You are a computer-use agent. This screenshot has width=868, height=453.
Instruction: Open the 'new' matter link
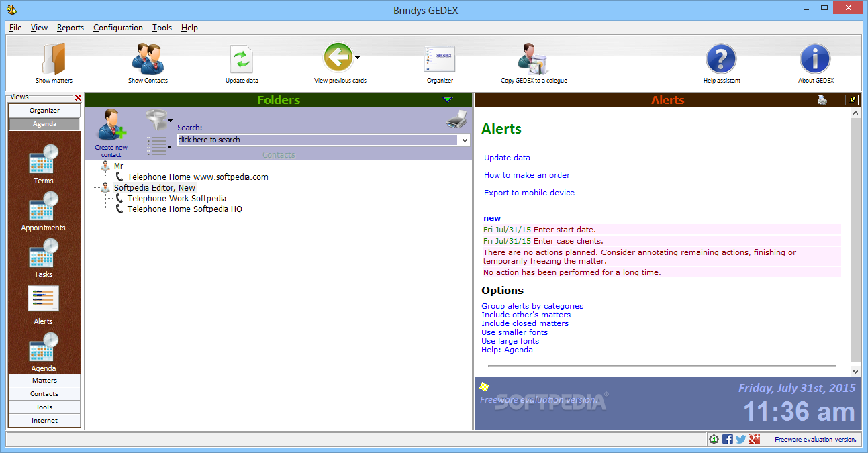click(492, 218)
